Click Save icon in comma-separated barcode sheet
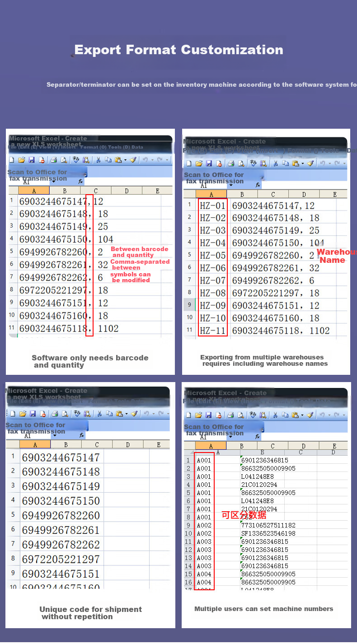Image resolution: width=357 pixels, height=644 pixels. point(31,160)
